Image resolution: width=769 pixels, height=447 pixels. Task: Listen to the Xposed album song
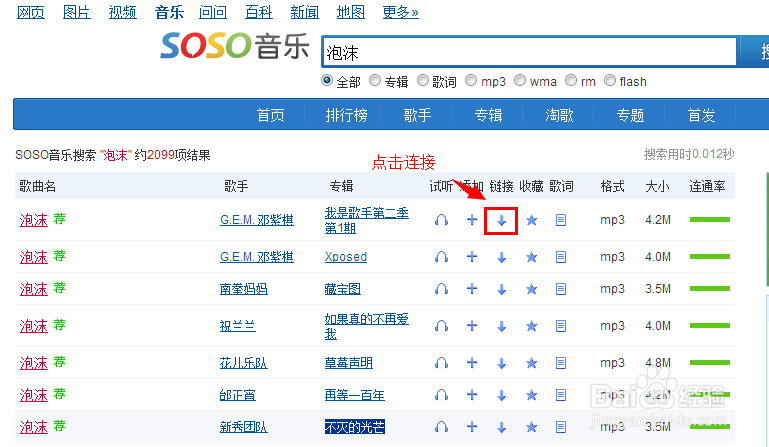tap(441, 257)
